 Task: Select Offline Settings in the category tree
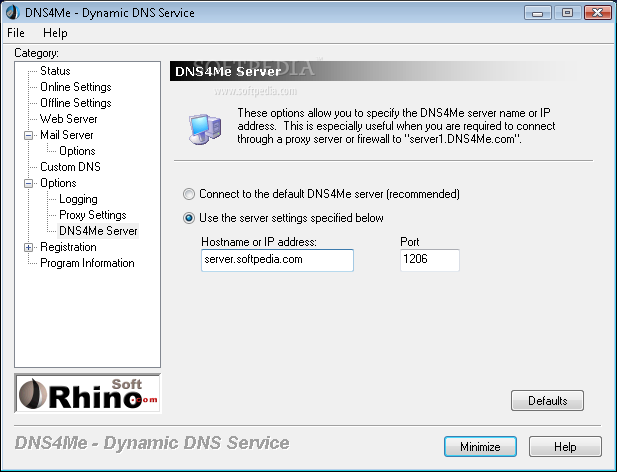[76, 103]
